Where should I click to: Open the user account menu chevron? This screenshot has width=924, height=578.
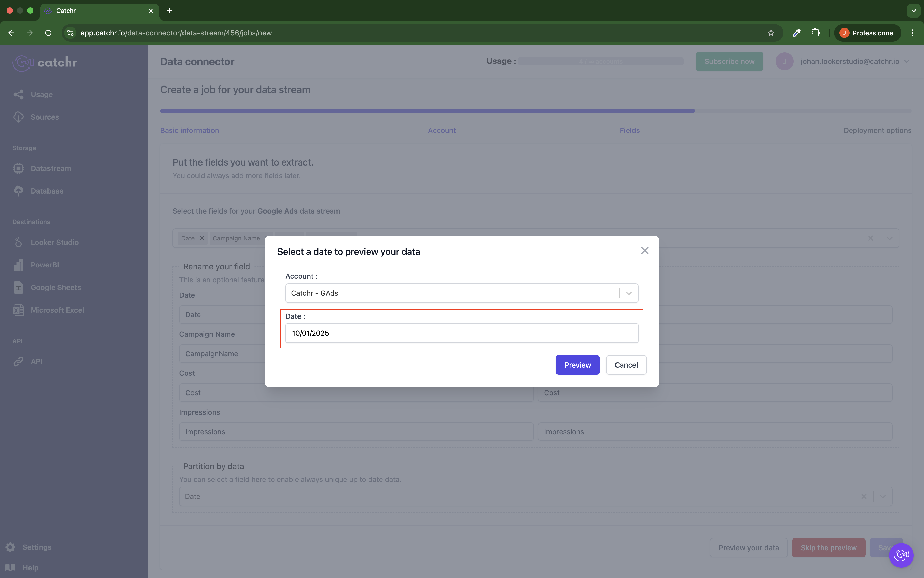[906, 62]
